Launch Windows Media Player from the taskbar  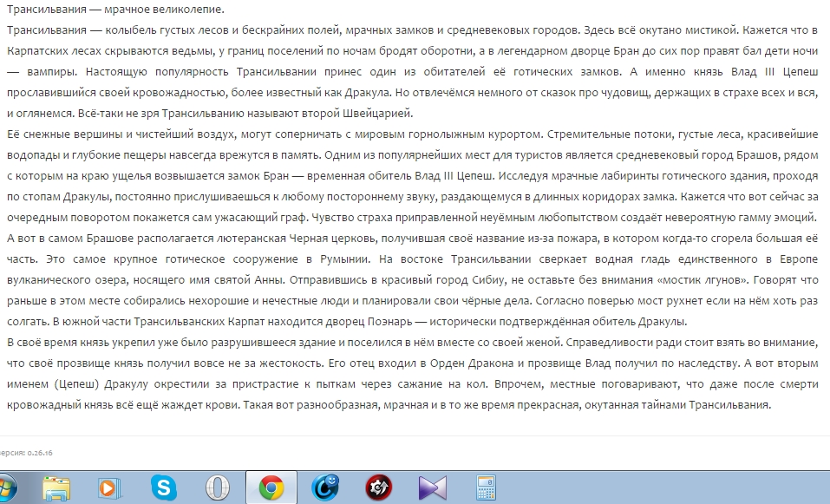[x=109, y=487]
